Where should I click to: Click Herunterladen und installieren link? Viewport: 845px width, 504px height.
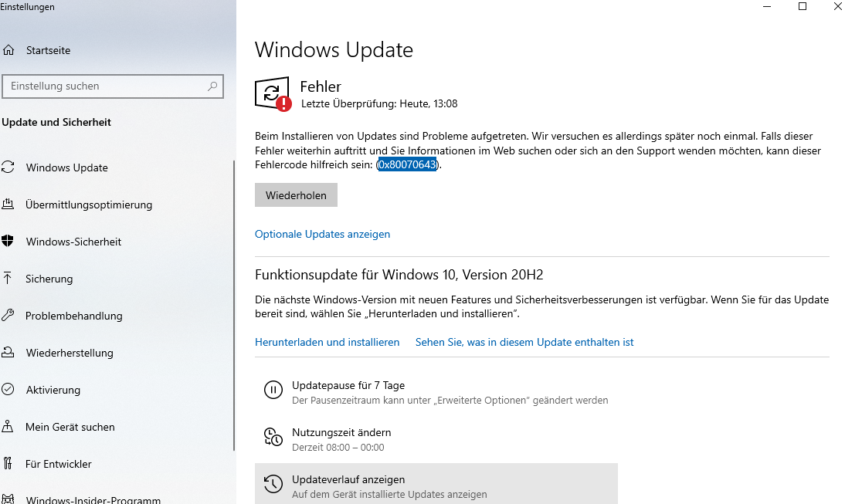[327, 343]
